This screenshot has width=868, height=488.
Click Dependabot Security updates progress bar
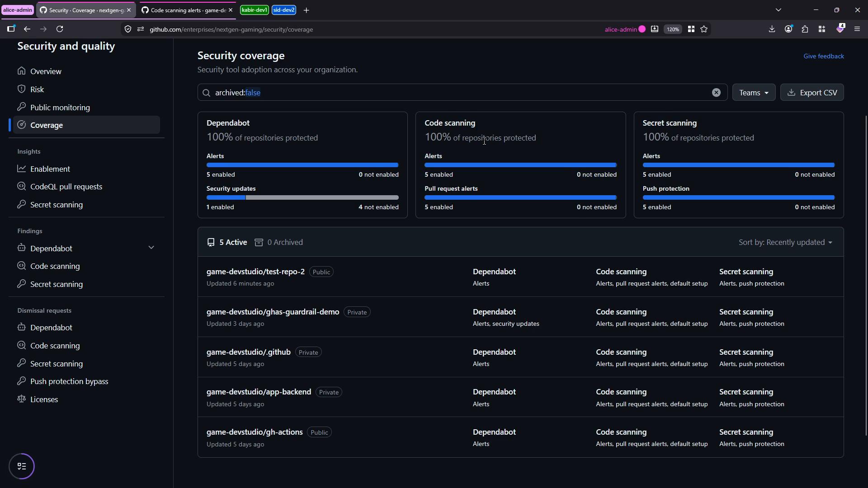(x=302, y=197)
